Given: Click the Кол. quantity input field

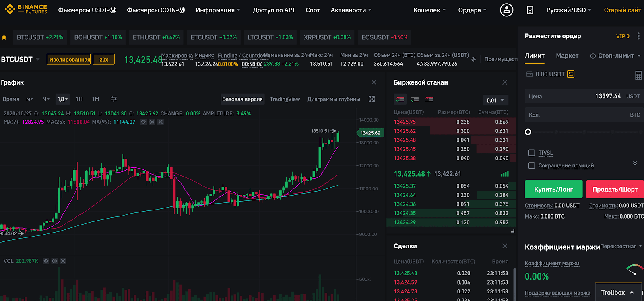Looking at the screenshot, I should [584, 115].
